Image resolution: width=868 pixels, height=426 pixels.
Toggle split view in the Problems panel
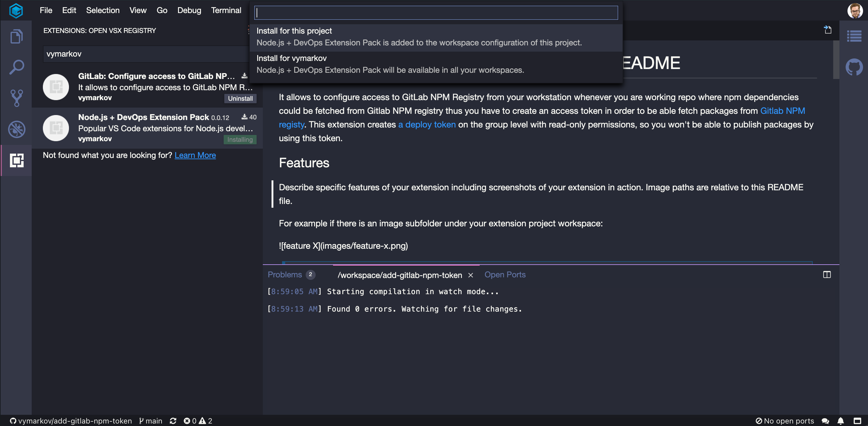[827, 274]
